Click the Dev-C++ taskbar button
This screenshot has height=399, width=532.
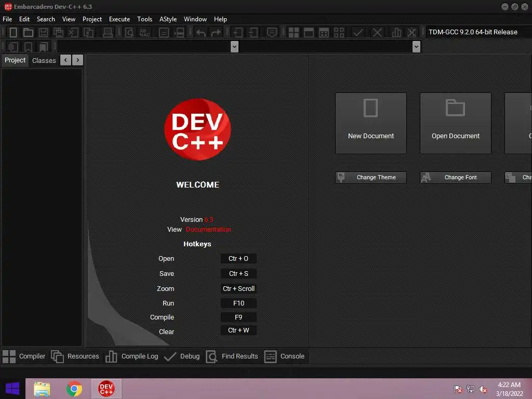106,389
